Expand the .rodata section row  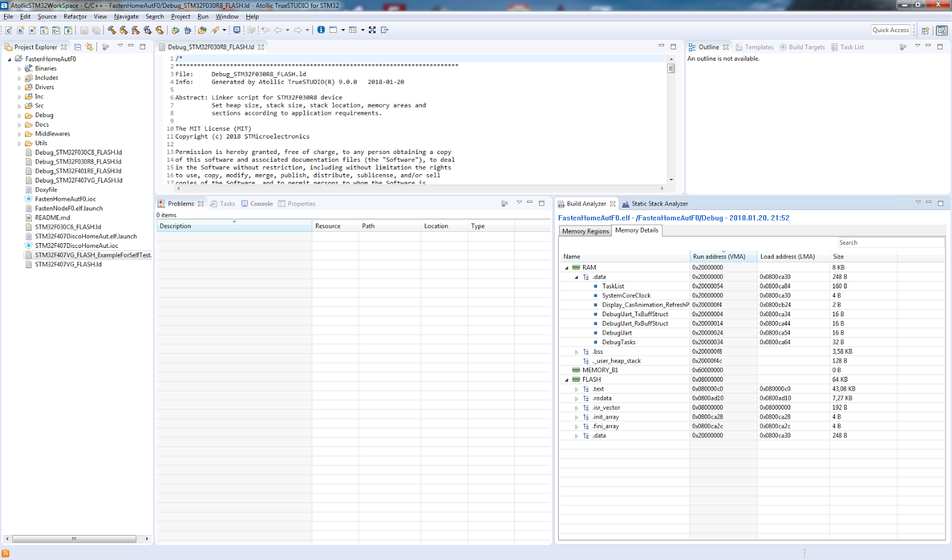577,399
